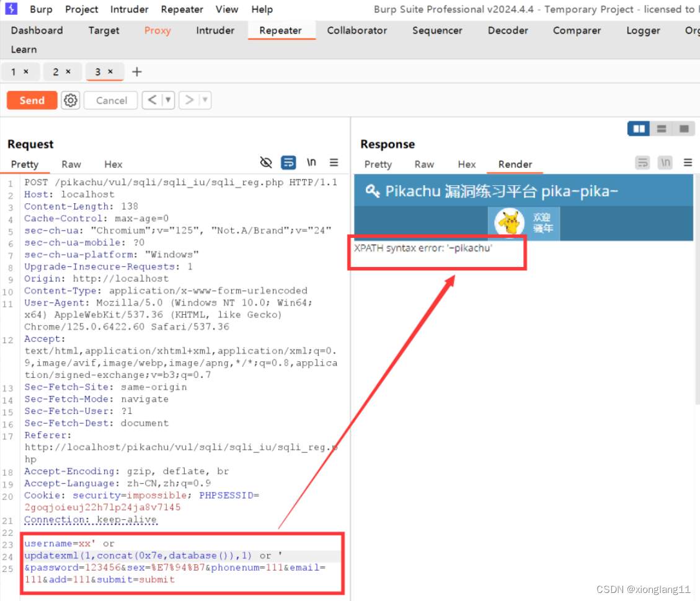700x601 pixels.
Task: Open Response pane hamburger menu
Action: (688, 163)
